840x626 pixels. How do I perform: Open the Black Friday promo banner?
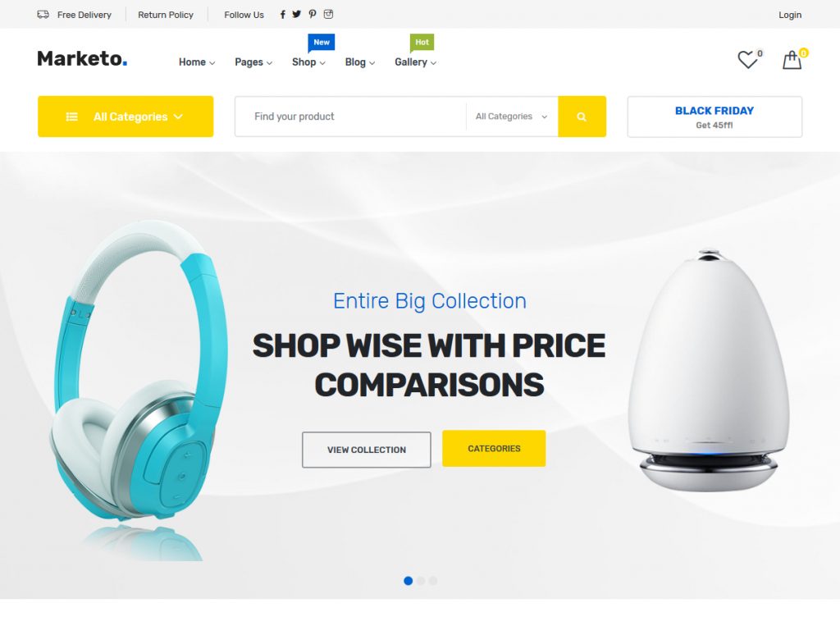714,117
